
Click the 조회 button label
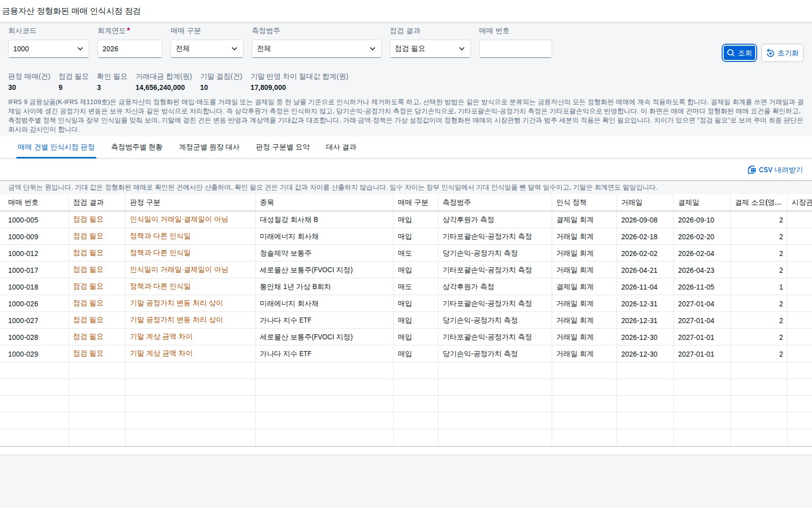tap(745, 53)
